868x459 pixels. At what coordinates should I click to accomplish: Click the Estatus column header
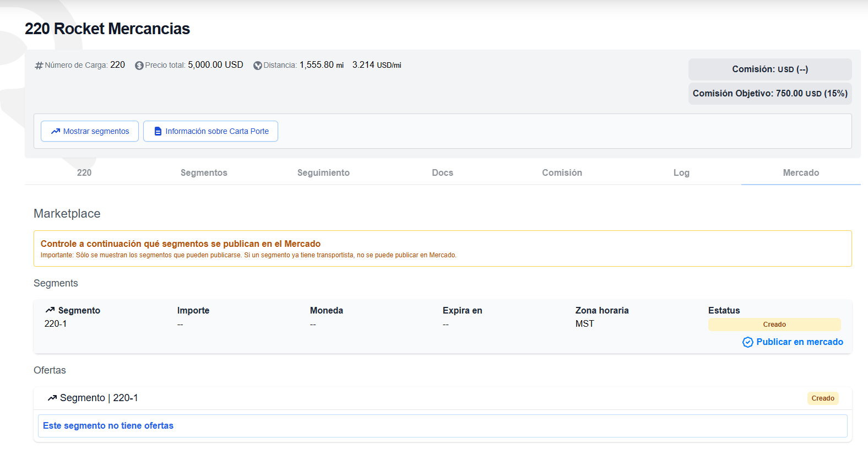coord(724,311)
